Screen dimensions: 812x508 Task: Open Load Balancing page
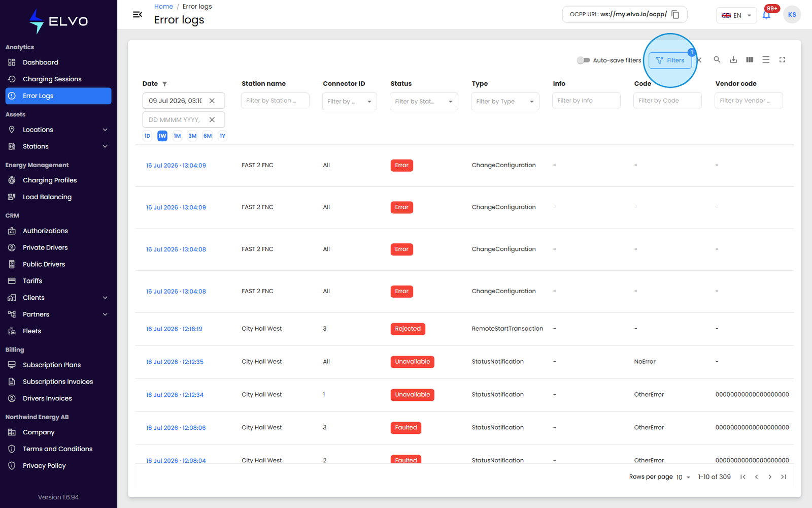58,197
